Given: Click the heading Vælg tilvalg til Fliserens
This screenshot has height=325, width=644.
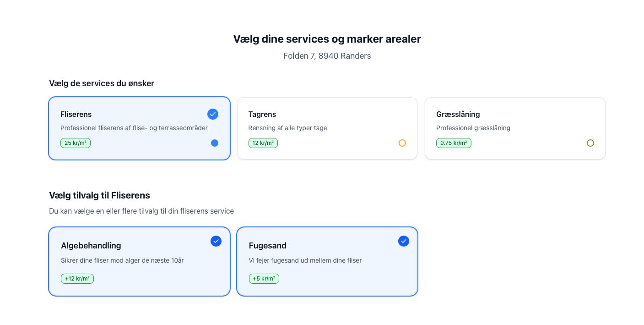Looking at the screenshot, I should [99, 195].
